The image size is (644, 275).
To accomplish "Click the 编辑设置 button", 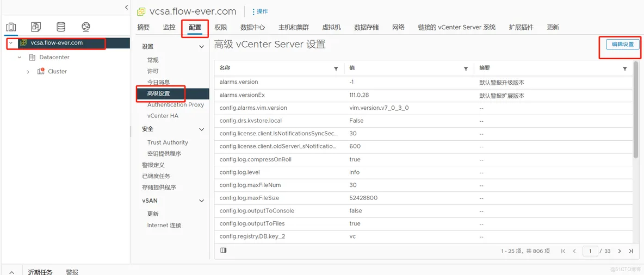I will point(623,45).
